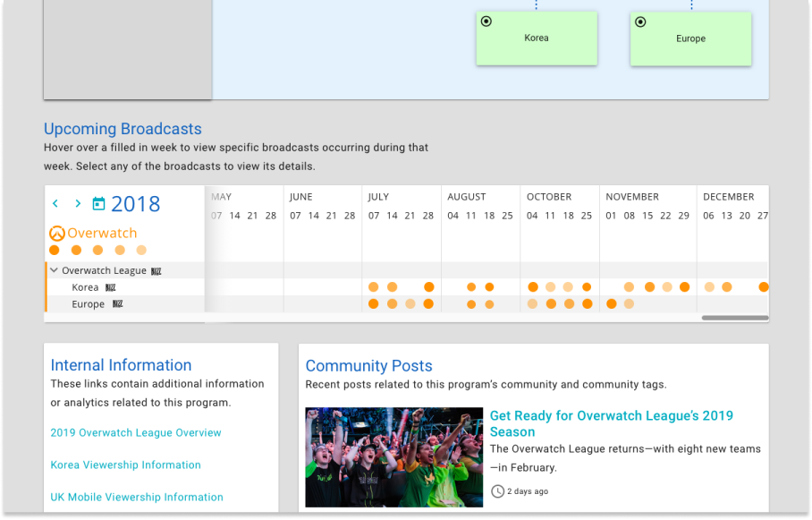This screenshot has width=812, height=520.
Task: Select the Europe broadcast dot for October 11
Action: (x=551, y=303)
